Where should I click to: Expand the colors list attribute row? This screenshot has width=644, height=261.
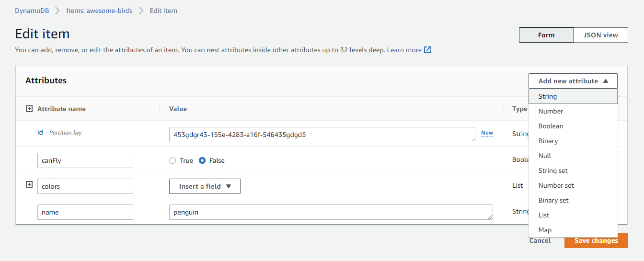(x=29, y=184)
